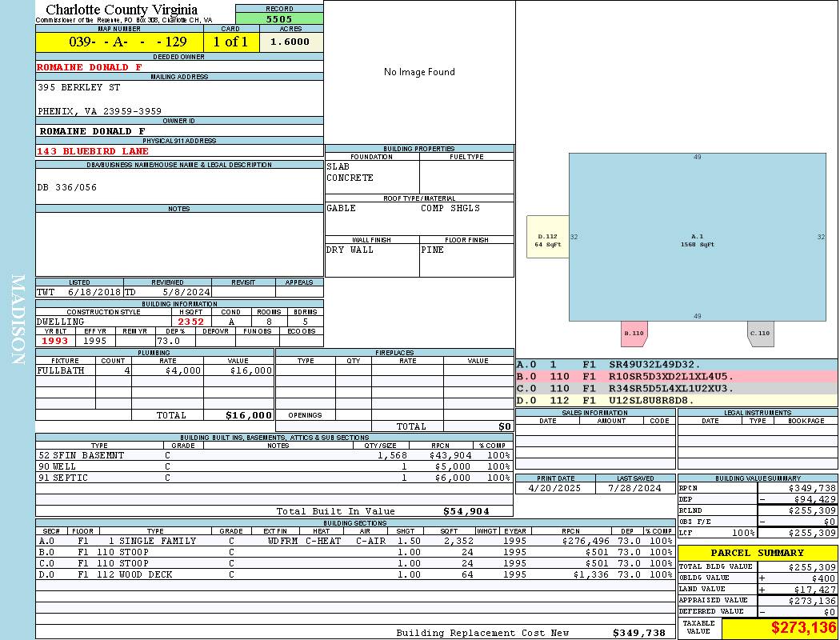Click OBLDG VALUE $400
Screen dimensions: 840x640
[823, 578]
